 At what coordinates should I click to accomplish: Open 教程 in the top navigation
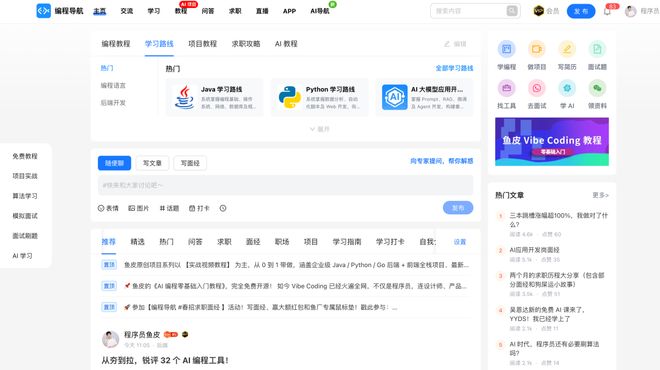click(x=181, y=11)
